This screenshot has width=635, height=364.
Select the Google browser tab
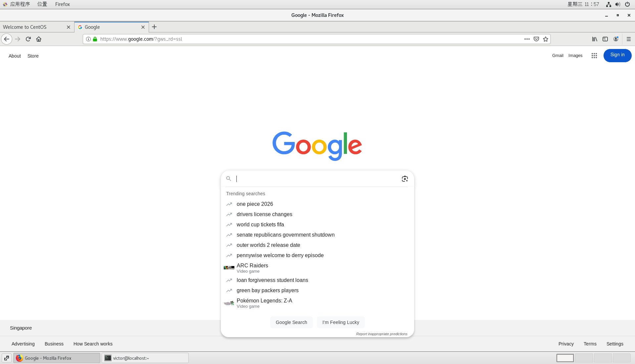(112, 27)
